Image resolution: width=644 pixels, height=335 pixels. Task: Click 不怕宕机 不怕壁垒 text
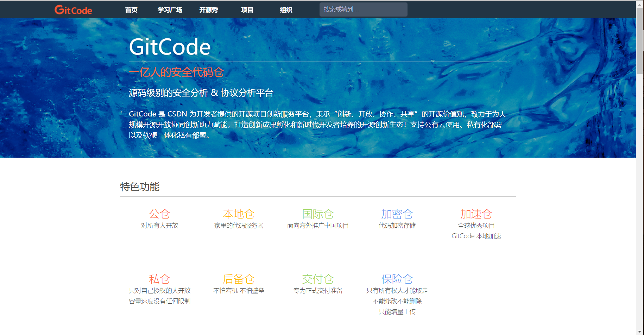(239, 291)
